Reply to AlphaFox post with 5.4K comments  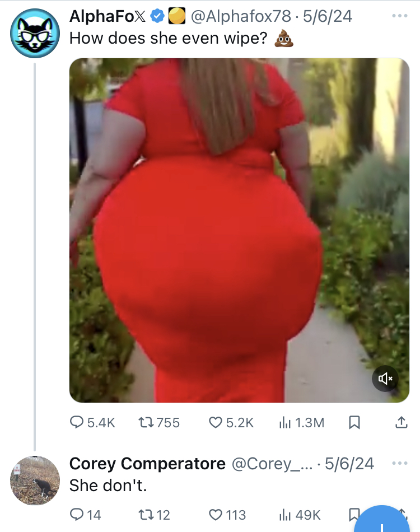[x=92, y=422]
